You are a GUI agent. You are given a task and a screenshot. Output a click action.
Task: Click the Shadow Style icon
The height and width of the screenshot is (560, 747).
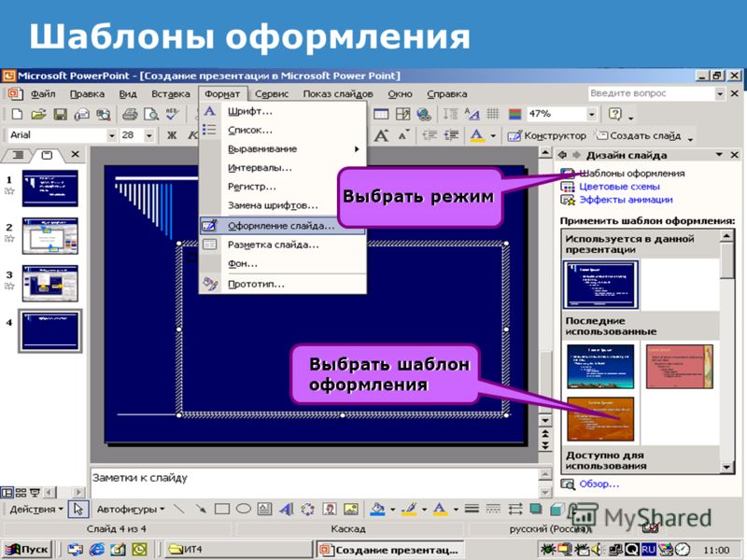(x=536, y=509)
